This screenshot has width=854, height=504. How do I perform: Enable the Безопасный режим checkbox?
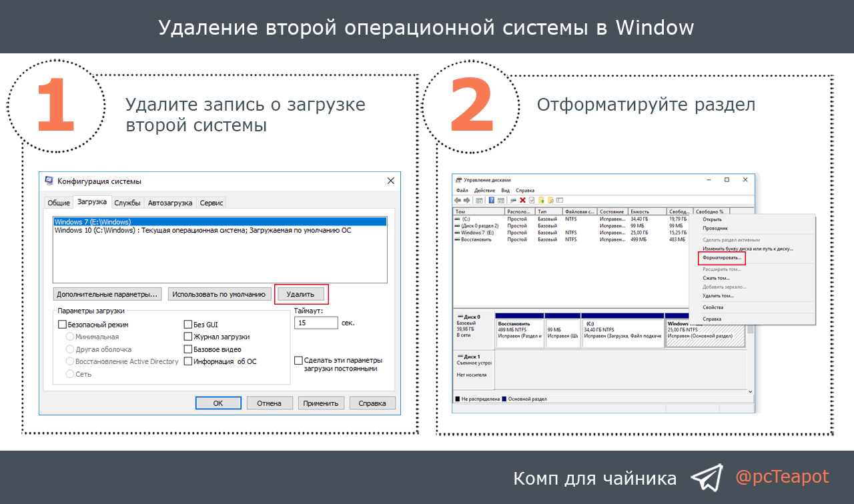coord(62,325)
